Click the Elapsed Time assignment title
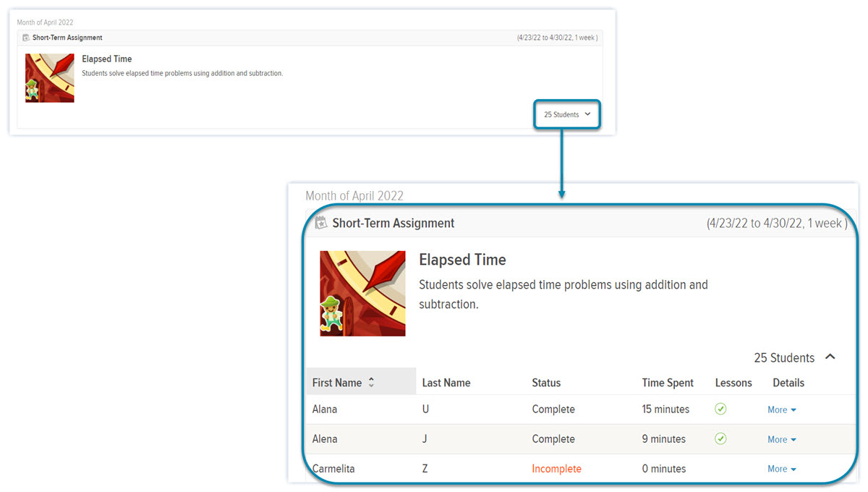The height and width of the screenshot is (492, 868). pos(462,259)
